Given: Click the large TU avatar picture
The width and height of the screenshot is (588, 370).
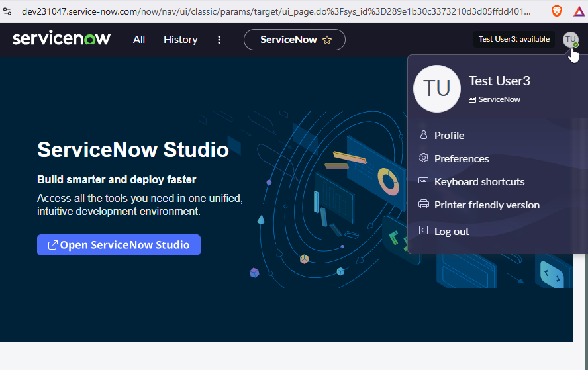Looking at the screenshot, I should pos(436,89).
